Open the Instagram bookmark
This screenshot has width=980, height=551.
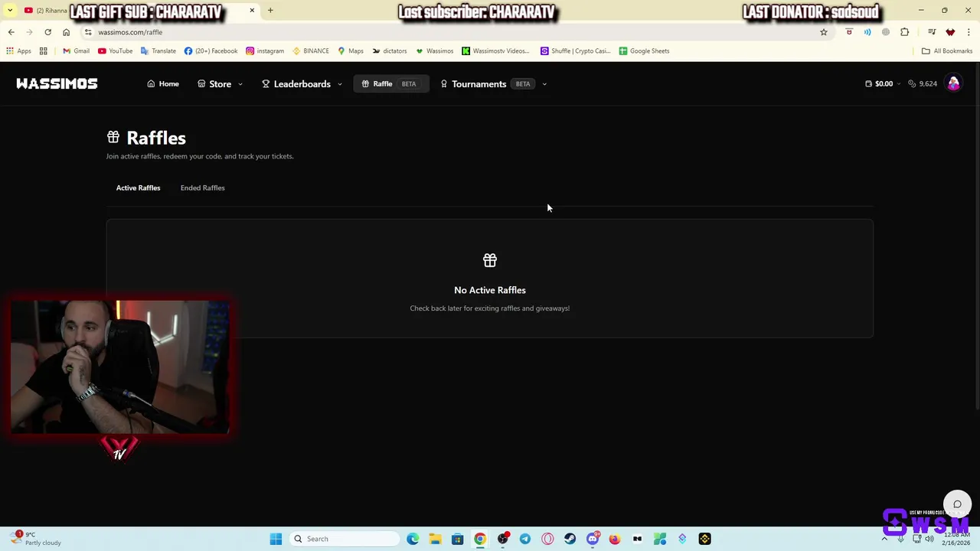click(265, 51)
